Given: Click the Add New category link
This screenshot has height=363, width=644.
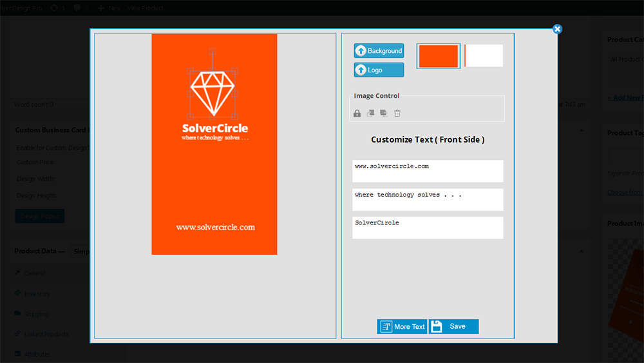Looking at the screenshot, I should [x=625, y=97].
